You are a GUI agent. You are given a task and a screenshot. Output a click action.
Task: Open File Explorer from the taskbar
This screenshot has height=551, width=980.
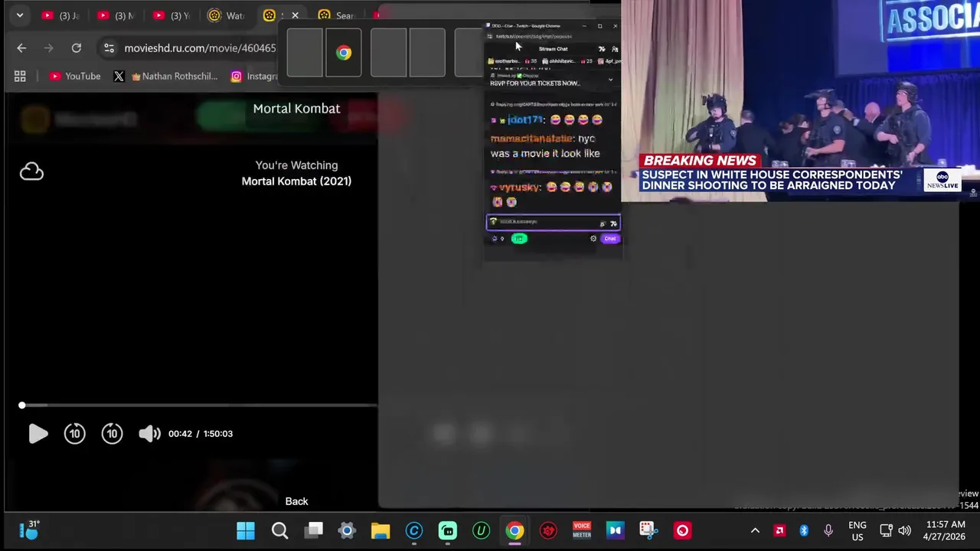tap(381, 530)
